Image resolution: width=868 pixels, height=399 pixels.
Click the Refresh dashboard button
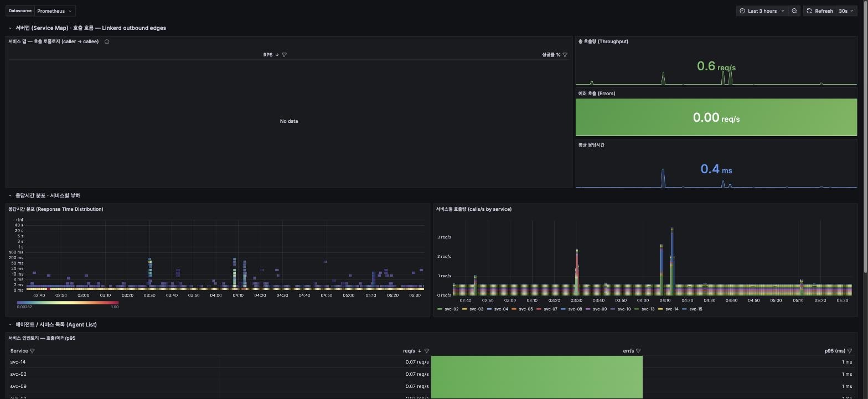tap(819, 11)
